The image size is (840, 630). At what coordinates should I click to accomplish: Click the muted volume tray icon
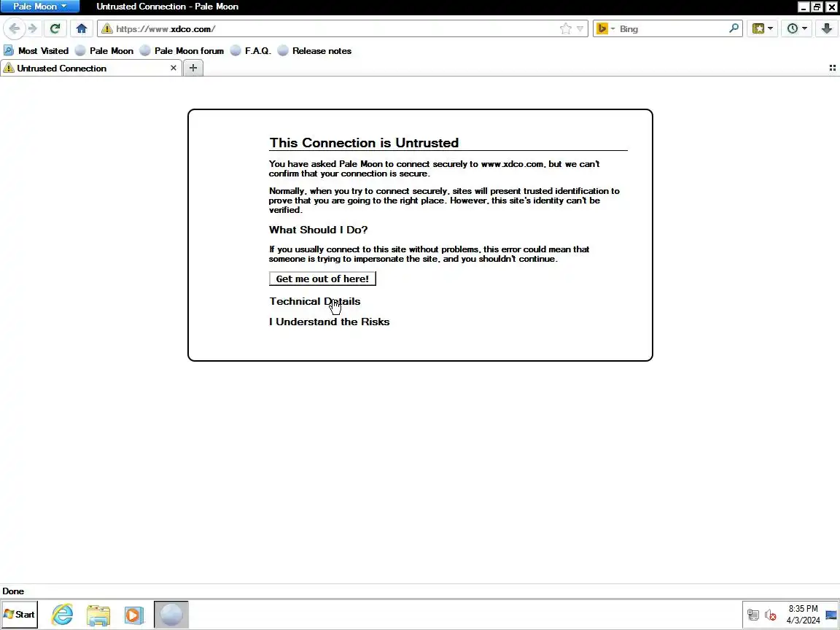pos(770,615)
